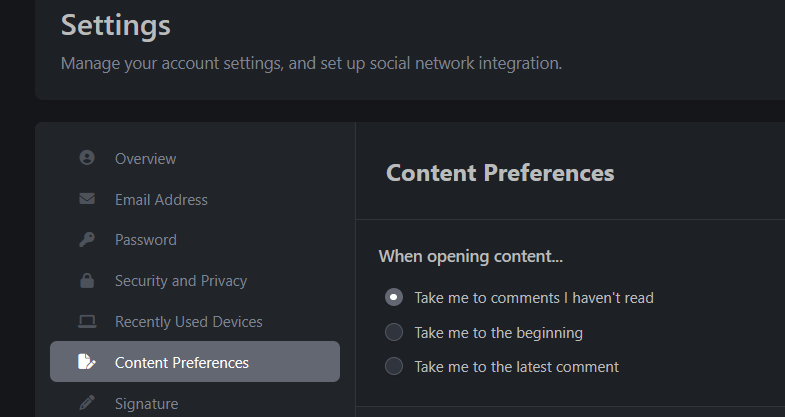The height and width of the screenshot is (417, 785).
Task: Go to the Email Address settings
Action: coord(161,199)
